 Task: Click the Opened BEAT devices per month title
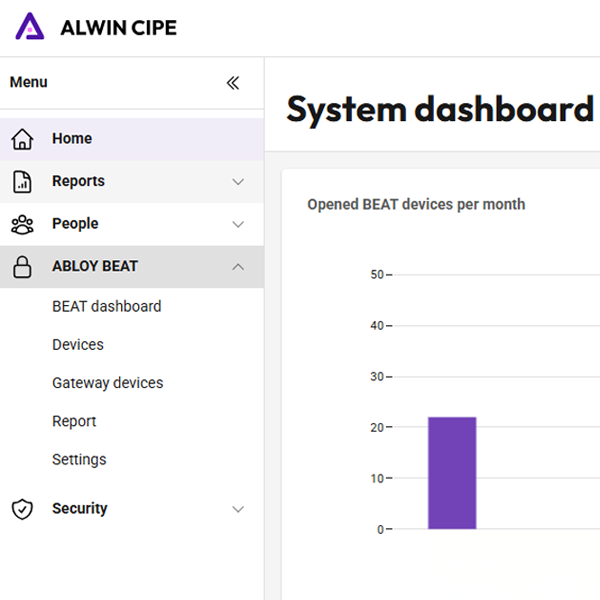pos(416,204)
